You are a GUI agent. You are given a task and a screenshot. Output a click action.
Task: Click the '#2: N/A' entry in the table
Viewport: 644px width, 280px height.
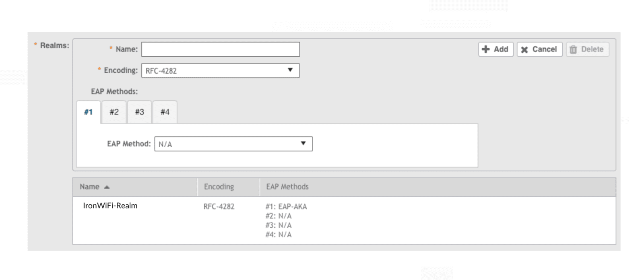point(279,216)
